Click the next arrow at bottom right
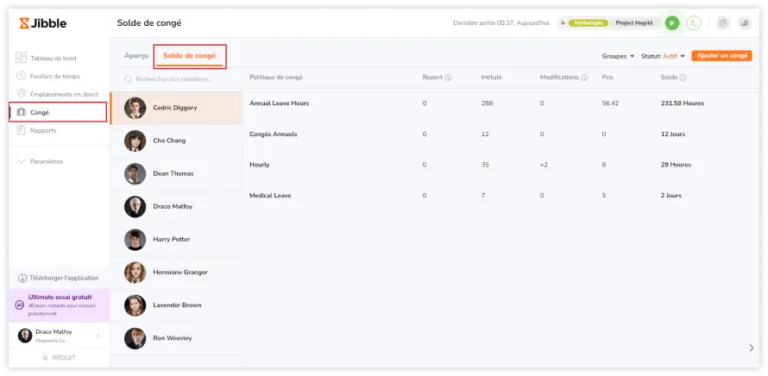Viewport: 768px width, 376px height. [751, 348]
